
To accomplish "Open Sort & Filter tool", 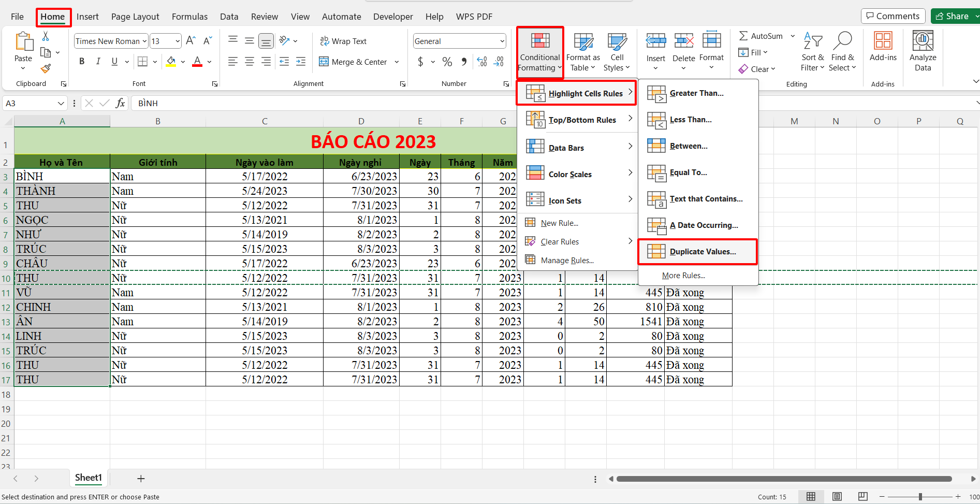I will [812, 52].
